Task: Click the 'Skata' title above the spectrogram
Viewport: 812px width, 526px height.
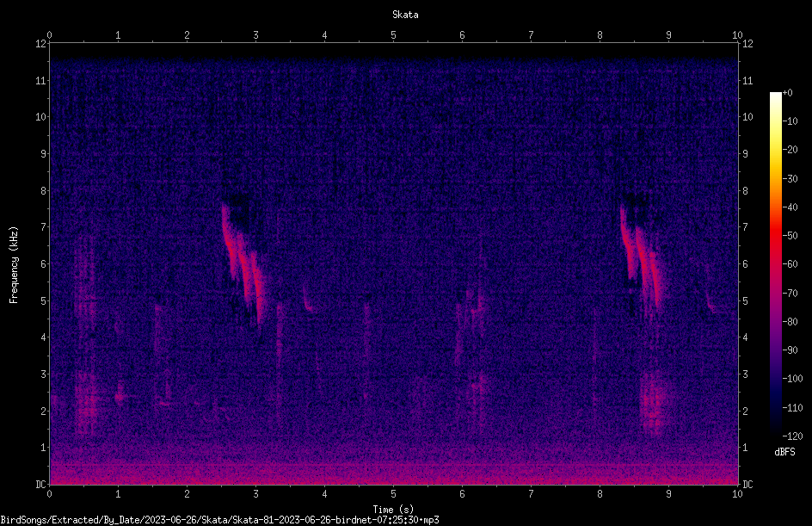Action: (405, 15)
